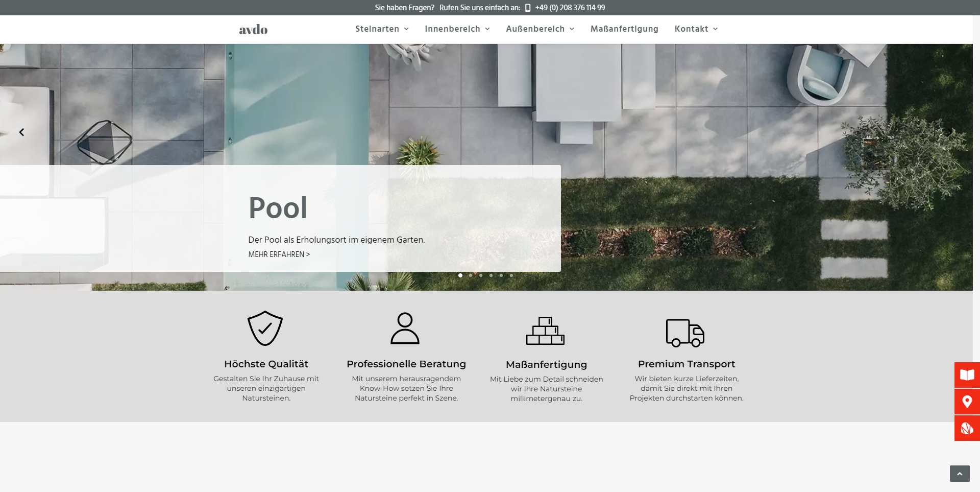Call the phone number in top bar
This screenshot has height=492, width=980.
click(x=570, y=8)
